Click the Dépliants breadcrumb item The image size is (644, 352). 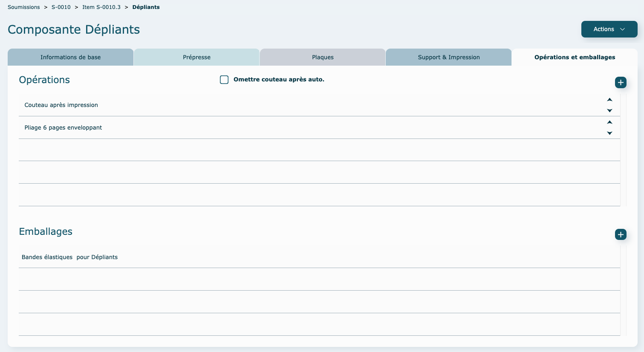pos(146,7)
